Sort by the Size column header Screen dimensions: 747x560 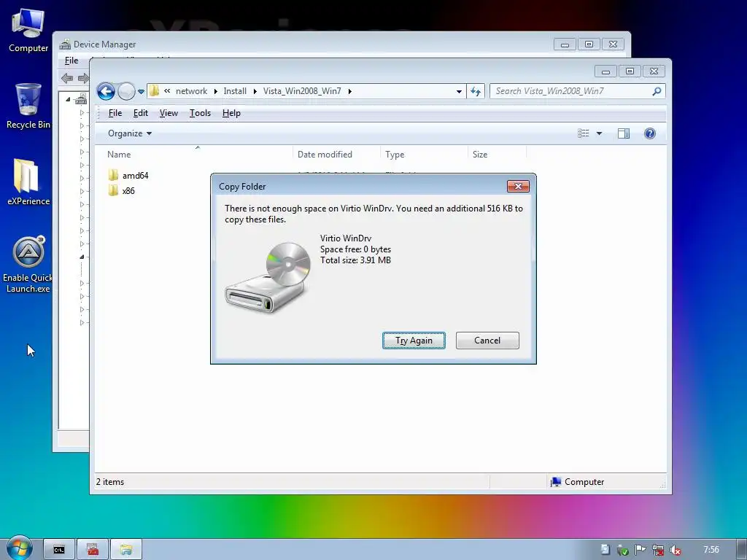497,155
